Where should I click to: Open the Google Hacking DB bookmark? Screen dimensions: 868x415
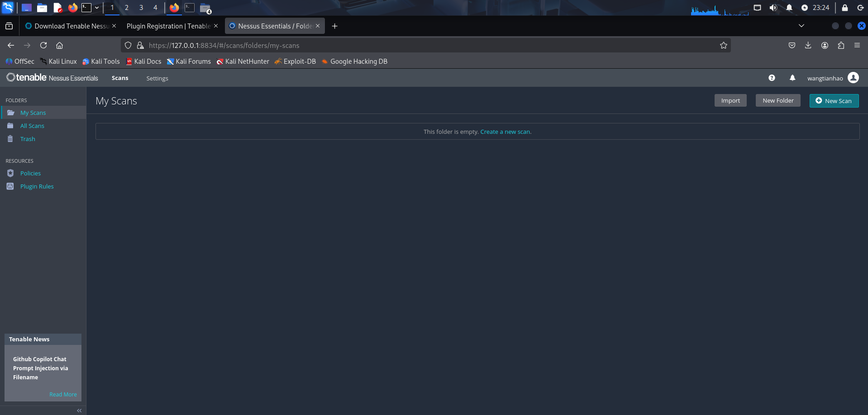[x=354, y=61]
